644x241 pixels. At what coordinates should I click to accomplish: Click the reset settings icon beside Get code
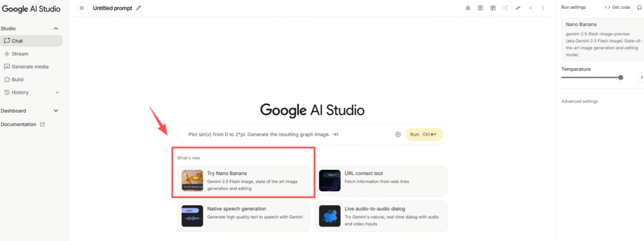point(640,8)
